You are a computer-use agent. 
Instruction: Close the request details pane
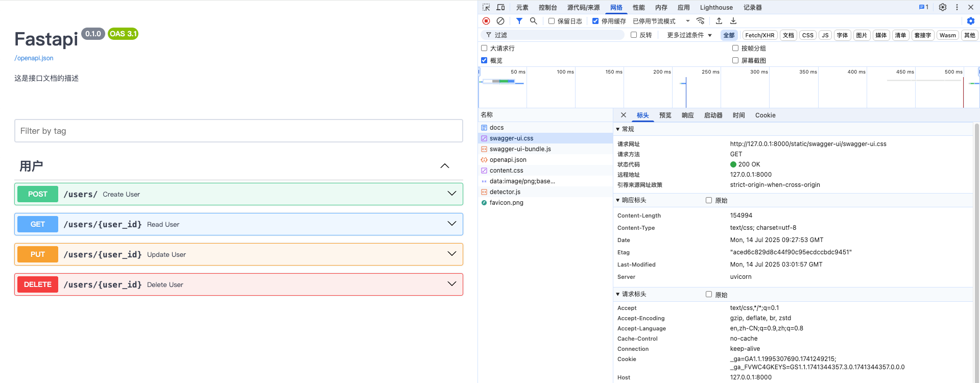pos(624,115)
